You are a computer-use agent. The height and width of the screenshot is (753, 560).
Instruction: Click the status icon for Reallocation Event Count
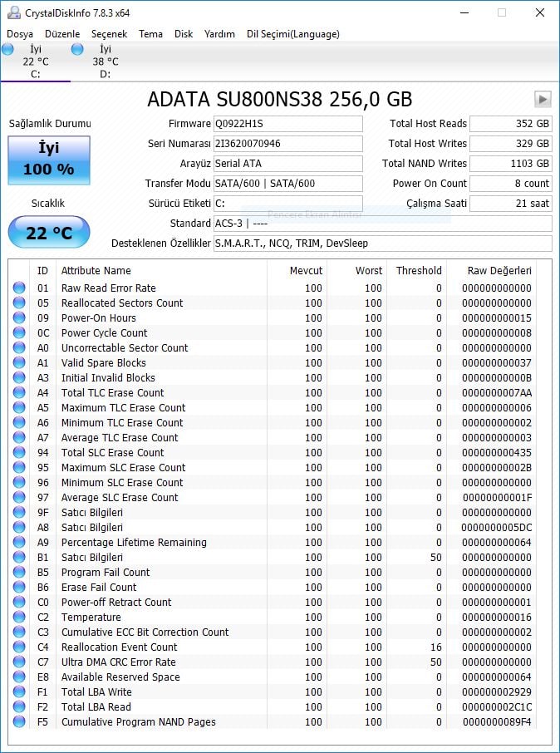[x=19, y=647]
